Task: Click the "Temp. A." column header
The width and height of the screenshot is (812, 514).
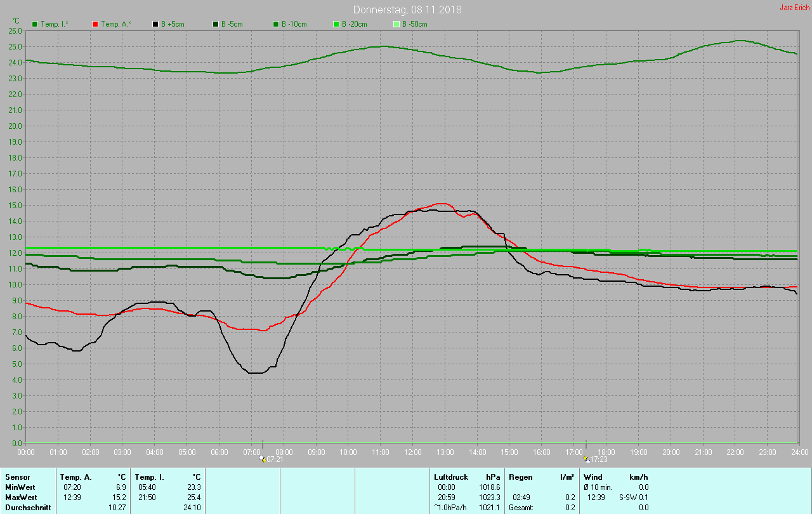Action: pyautogui.click(x=75, y=477)
